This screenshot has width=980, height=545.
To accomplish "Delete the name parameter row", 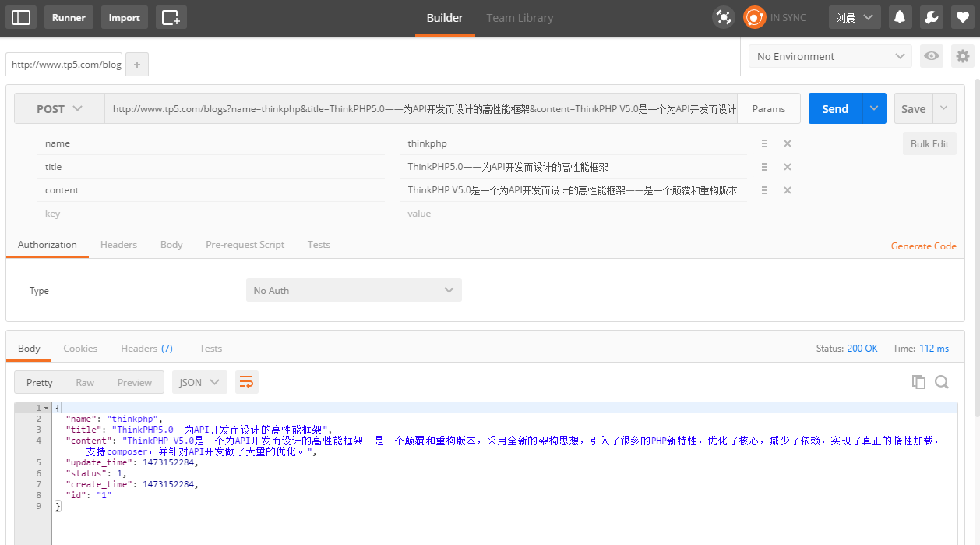I will (x=788, y=143).
